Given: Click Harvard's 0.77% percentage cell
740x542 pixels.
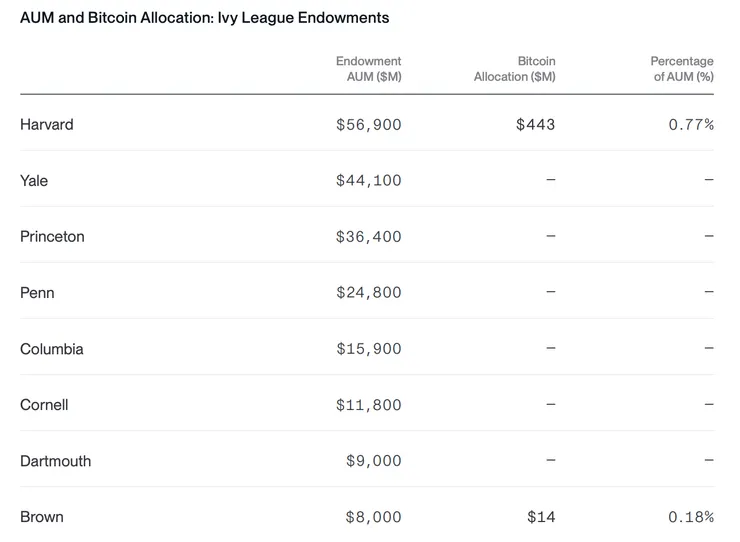Looking at the screenshot, I should coord(691,125).
